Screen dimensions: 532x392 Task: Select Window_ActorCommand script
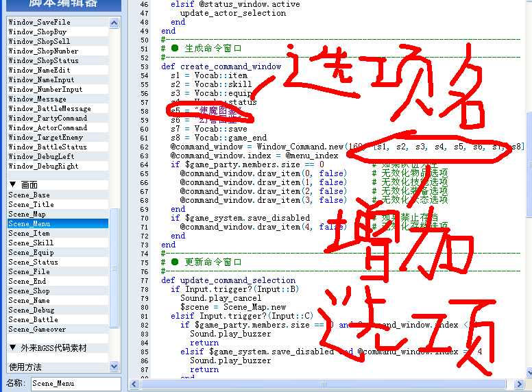pyautogui.click(x=58, y=127)
